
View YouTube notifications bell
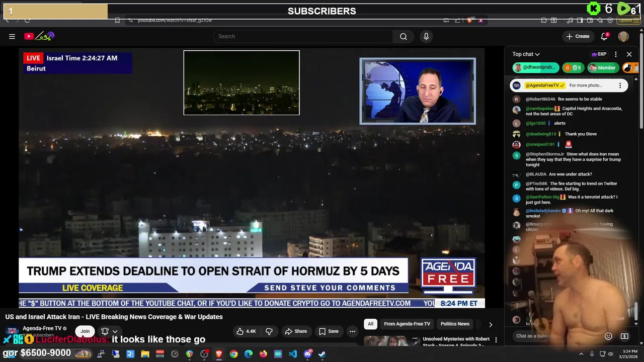(605, 36)
